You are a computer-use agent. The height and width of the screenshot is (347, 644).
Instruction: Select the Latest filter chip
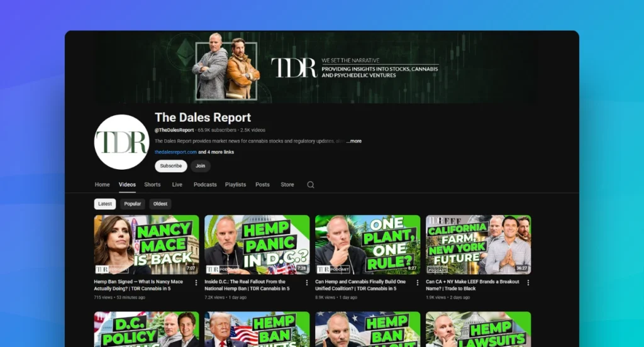(105, 204)
